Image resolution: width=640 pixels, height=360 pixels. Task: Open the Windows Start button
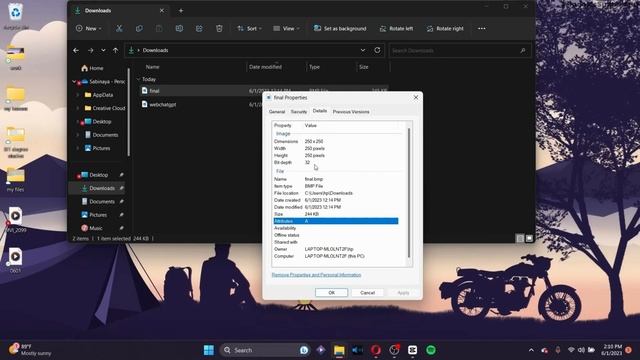[x=209, y=350]
